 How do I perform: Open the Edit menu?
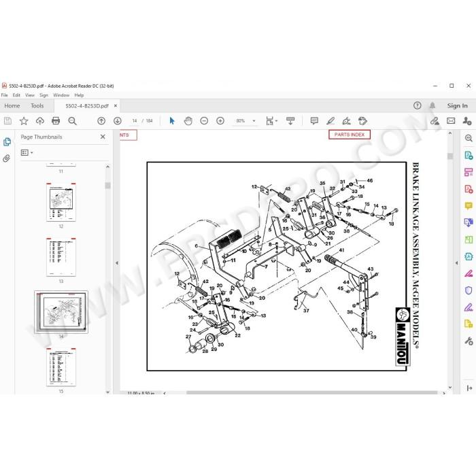tap(16, 95)
